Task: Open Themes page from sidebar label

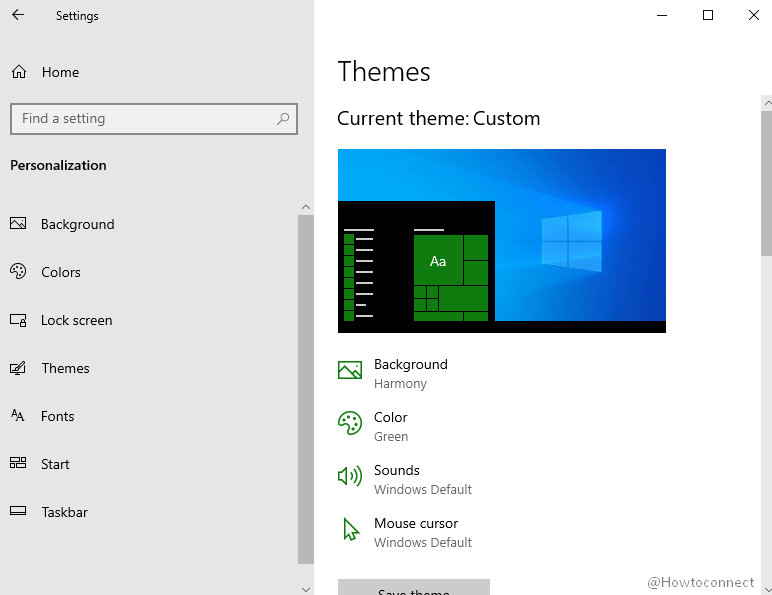Action: coord(65,368)
